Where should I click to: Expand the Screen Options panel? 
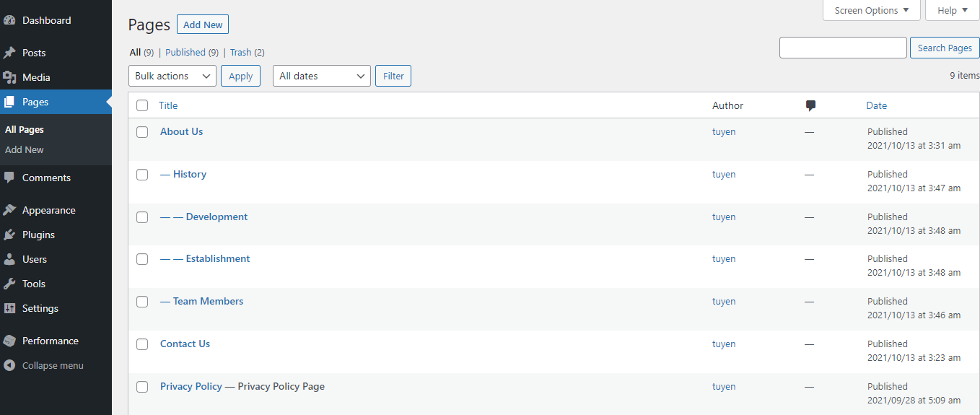pos(871,10)
